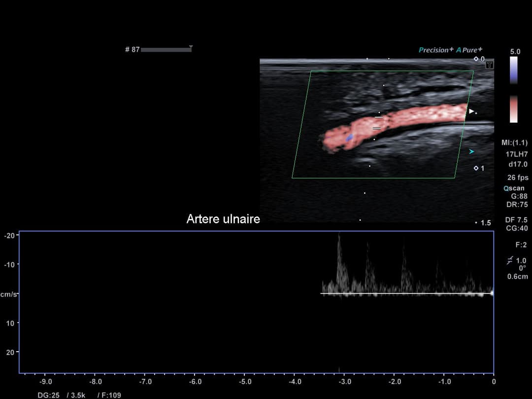Click the Qscan indicator text
This screenshot has height=399, width=532.
point(514,188)
